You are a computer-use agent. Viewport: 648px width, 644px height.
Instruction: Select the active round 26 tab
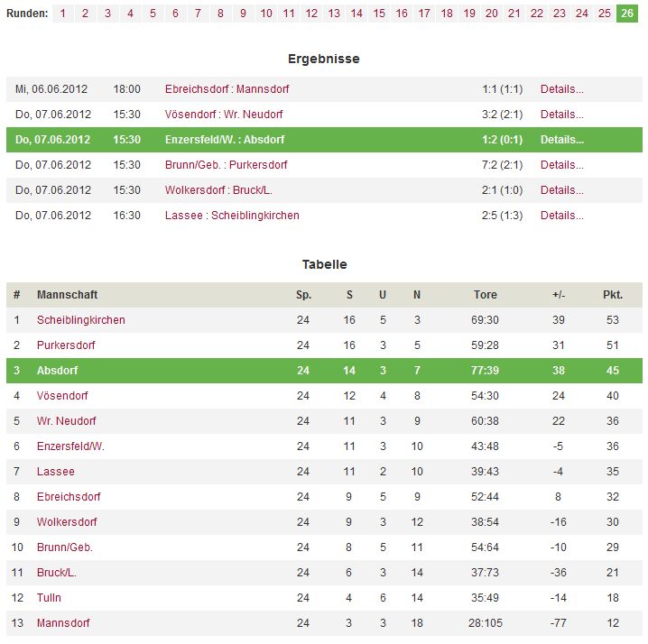(x=627, y=14)
